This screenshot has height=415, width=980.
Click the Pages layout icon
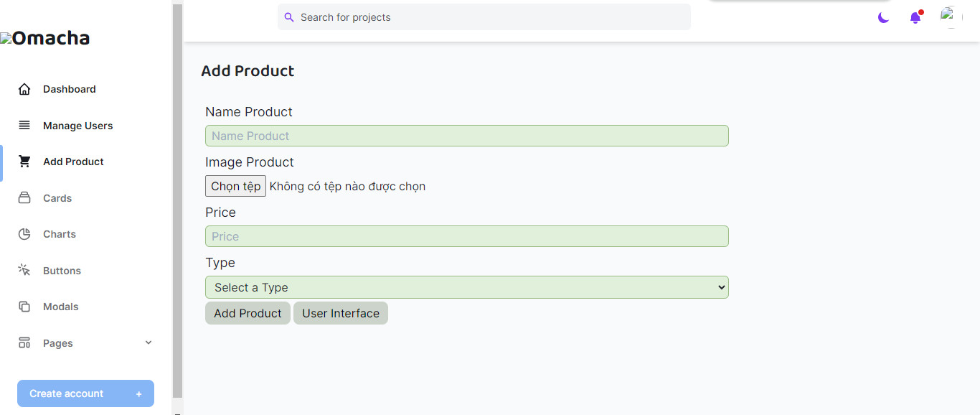24,343
